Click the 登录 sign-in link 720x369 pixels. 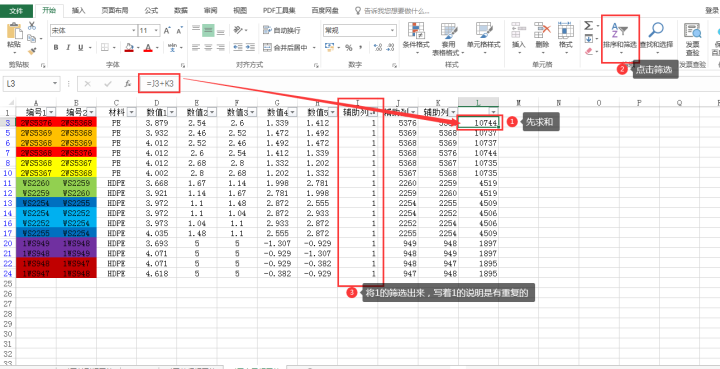(712, 11)
